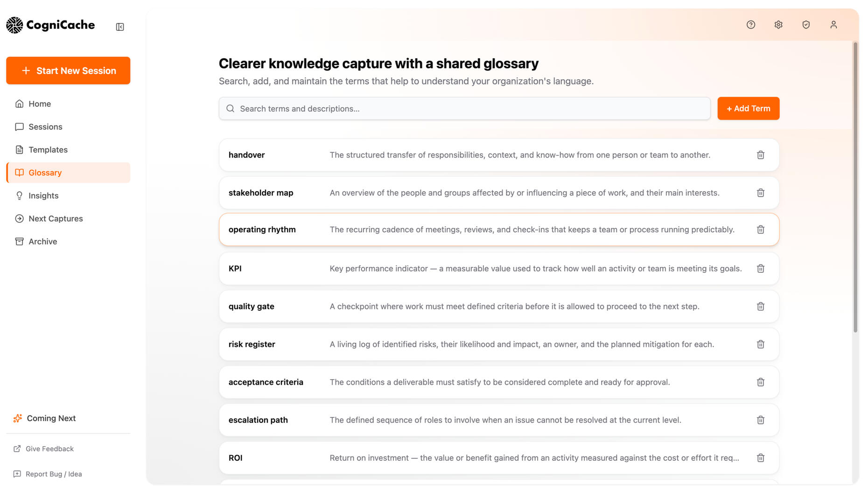This screenshot has width=868, height=492.
Task: Click the page vertical scrollbar
Action: (x=855, y=187)
